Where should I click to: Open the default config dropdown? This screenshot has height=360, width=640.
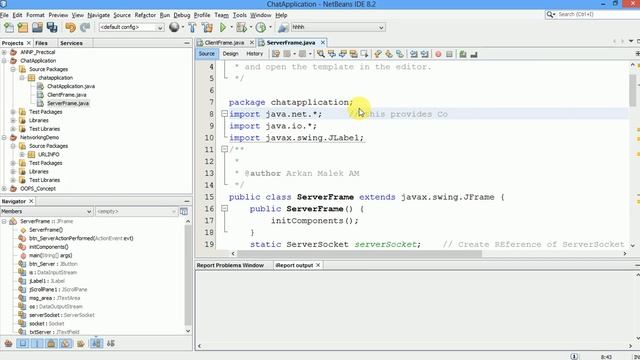coord(131,27)
